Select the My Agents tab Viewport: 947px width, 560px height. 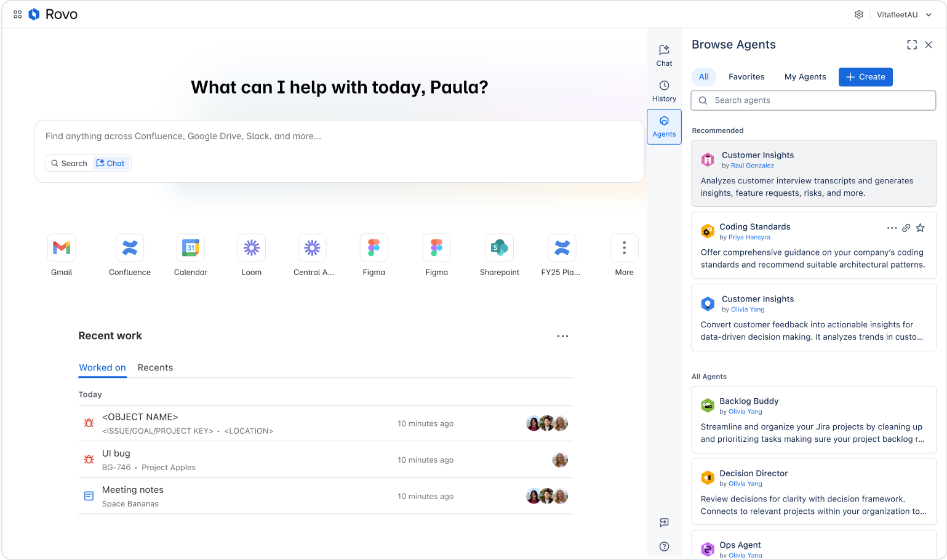[805, 76]
